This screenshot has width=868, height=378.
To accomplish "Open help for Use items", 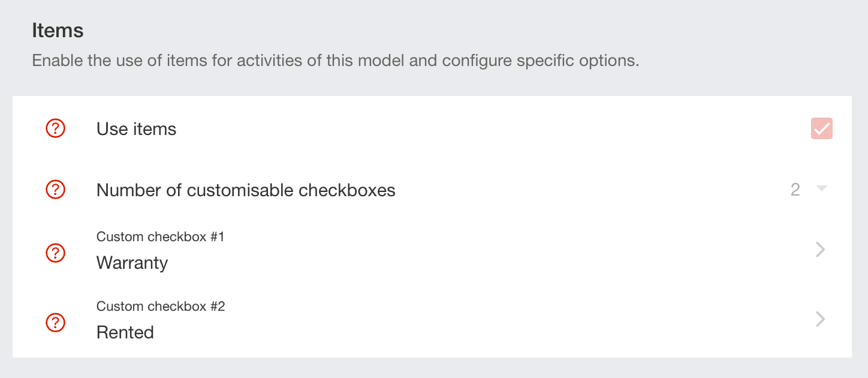I will pyautogui.click(x=56, y=128).
